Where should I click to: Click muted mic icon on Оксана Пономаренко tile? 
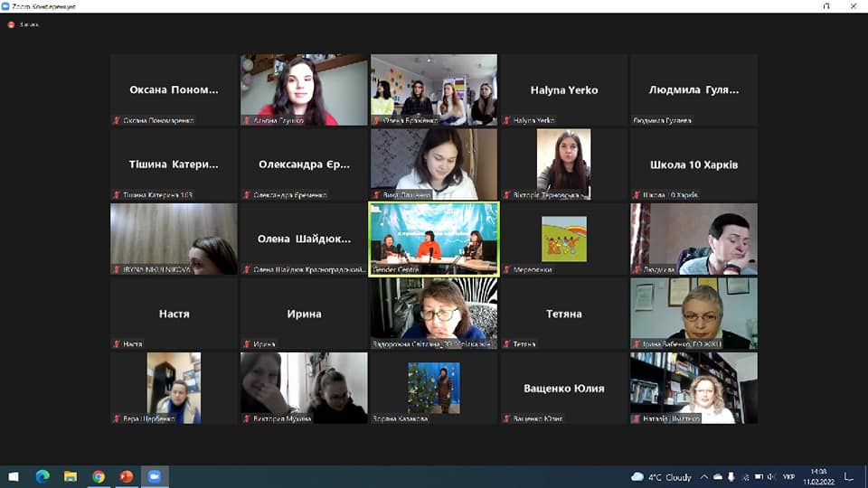pos(117,120)
